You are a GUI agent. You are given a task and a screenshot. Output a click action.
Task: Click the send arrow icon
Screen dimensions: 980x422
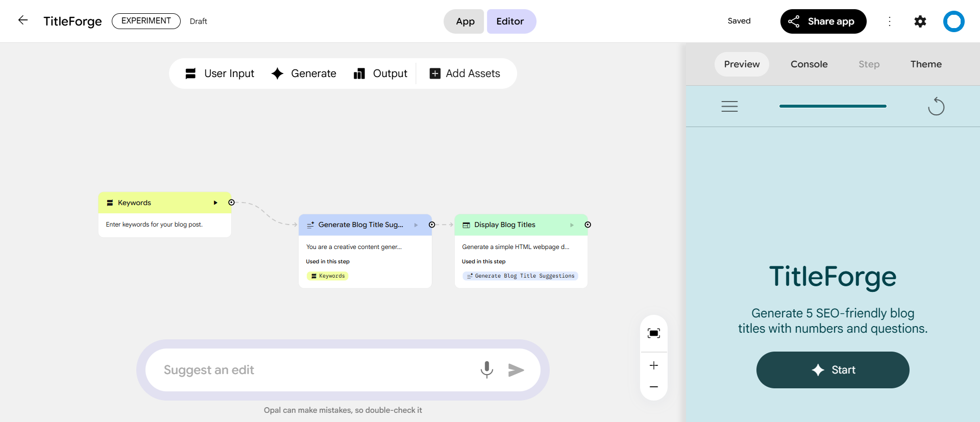pos(516,370)
